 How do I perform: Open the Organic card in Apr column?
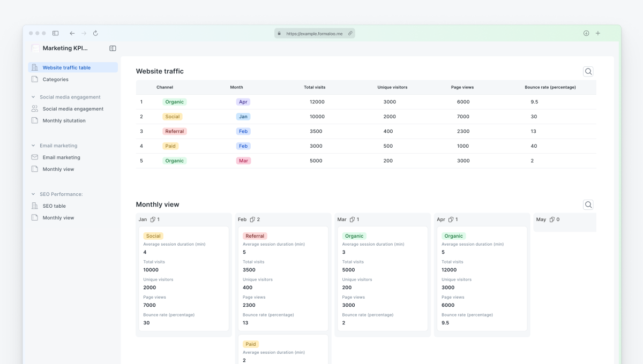482,278
